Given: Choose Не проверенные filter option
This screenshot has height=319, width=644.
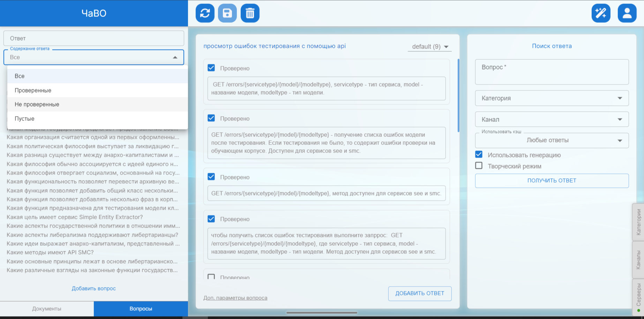Looking at the screenshot, I should 37,104.
